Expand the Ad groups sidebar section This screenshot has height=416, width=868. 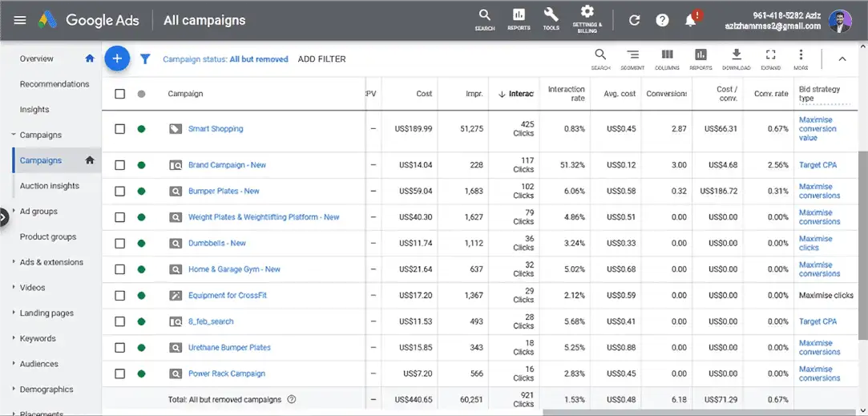pos(14,212)
